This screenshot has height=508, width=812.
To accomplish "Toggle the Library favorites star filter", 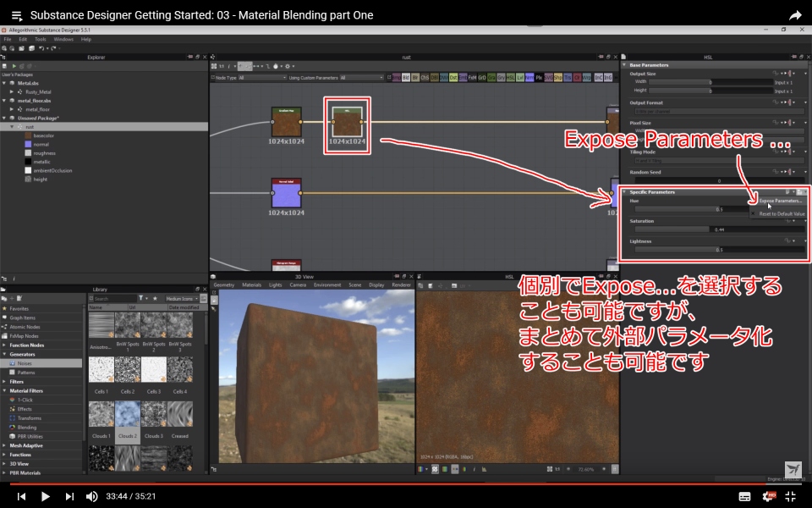I will click(155, 299).
